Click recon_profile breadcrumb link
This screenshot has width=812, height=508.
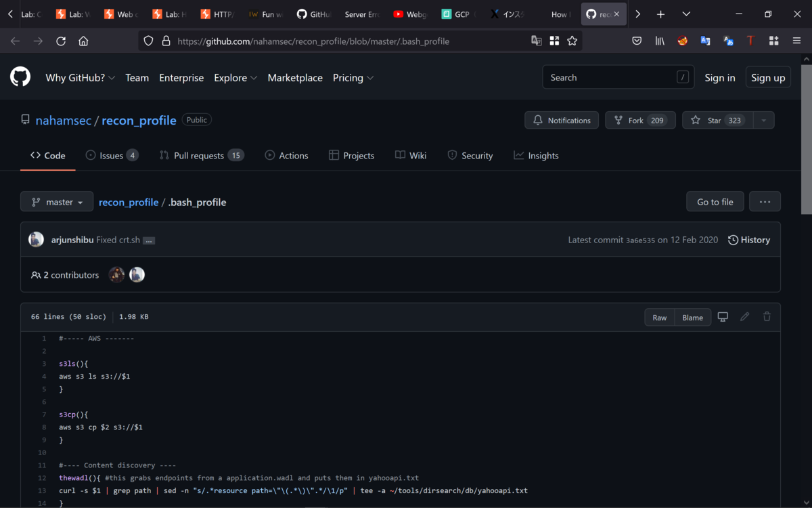[129, 202]
